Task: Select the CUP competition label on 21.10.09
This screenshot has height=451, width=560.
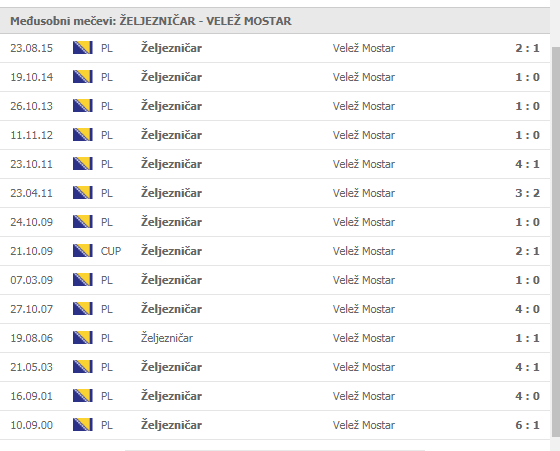Action: click(111, 251)
